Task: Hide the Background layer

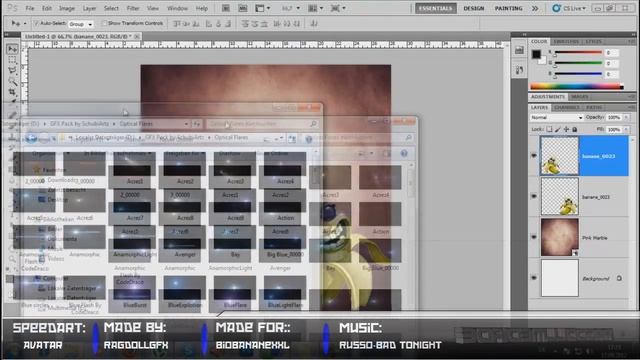Action: coord(534,278)
